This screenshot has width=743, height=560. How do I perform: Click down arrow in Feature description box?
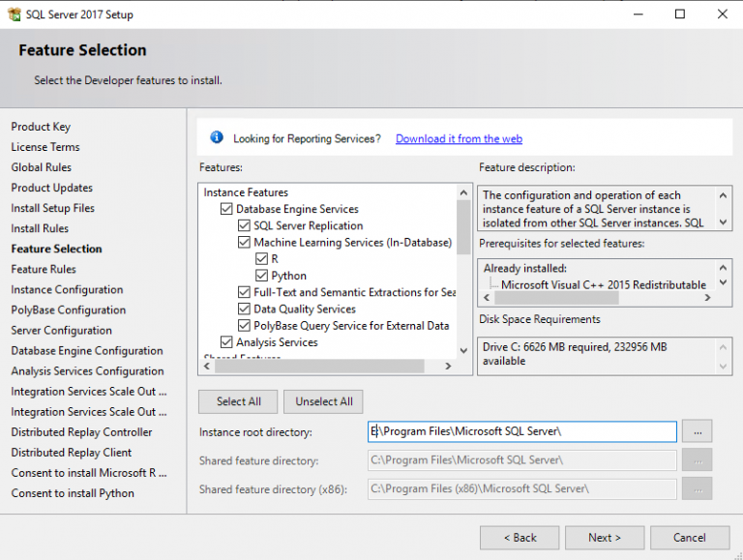(723, 221)
